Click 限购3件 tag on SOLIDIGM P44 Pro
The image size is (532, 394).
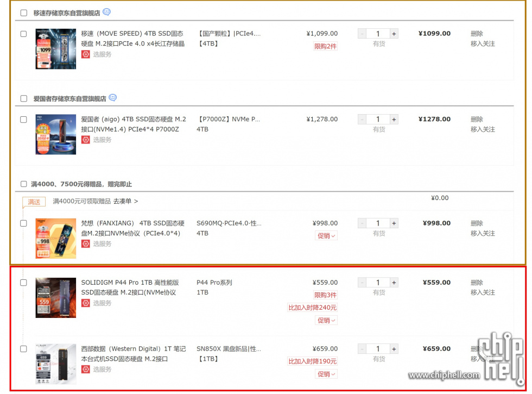pyautogui.click(x=325, y=295)
